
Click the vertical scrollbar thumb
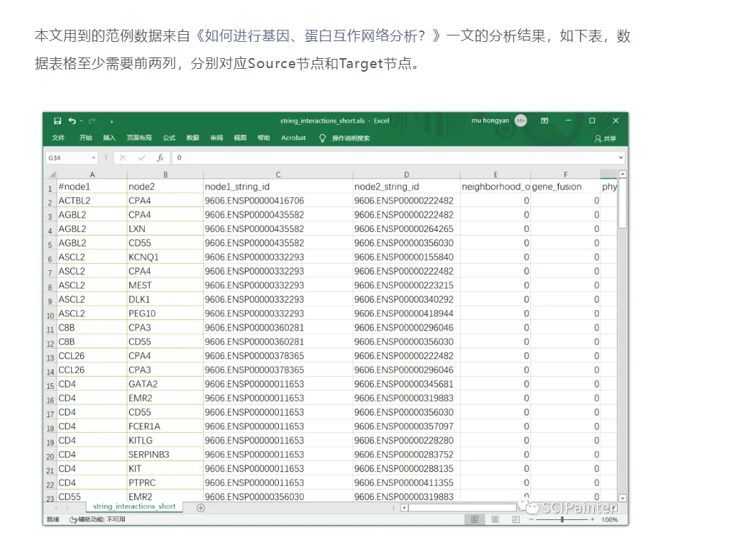coord(623,203)
